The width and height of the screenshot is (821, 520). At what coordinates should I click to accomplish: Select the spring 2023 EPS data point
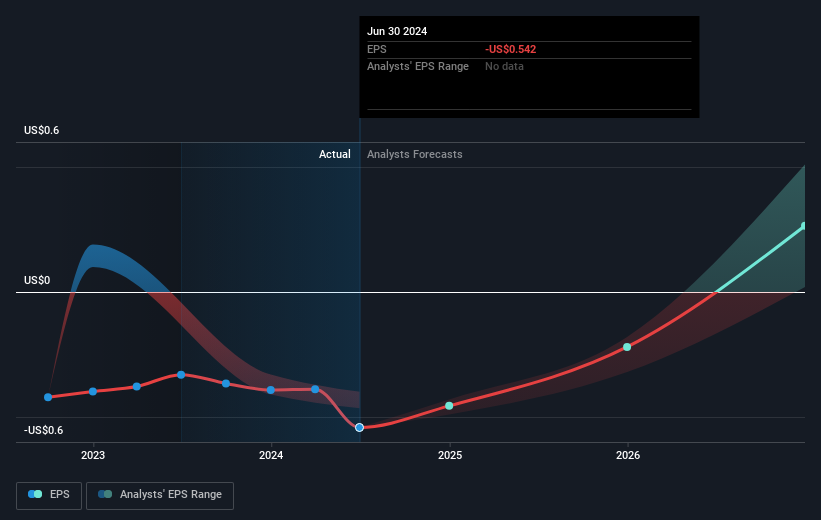pyautogui.click(x=137, y=386)
